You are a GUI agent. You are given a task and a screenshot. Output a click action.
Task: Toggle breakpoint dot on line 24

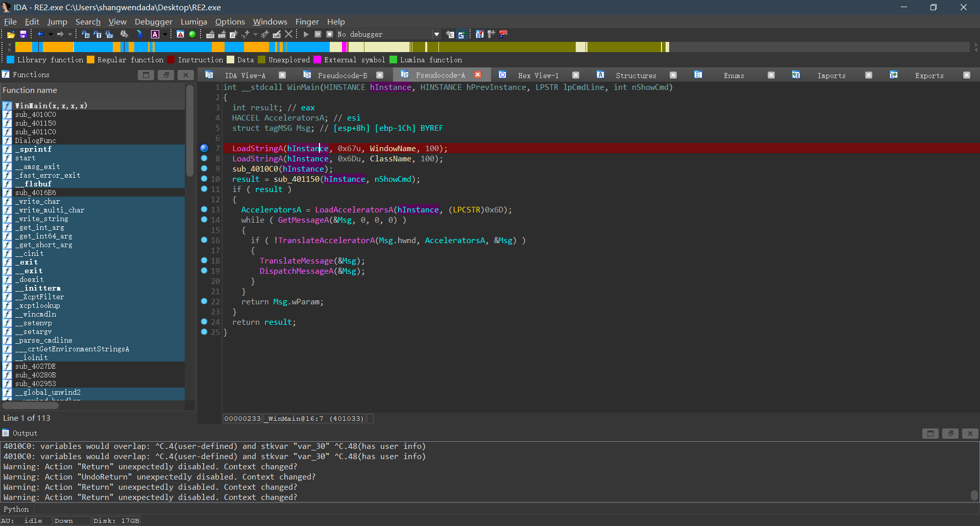204,322
